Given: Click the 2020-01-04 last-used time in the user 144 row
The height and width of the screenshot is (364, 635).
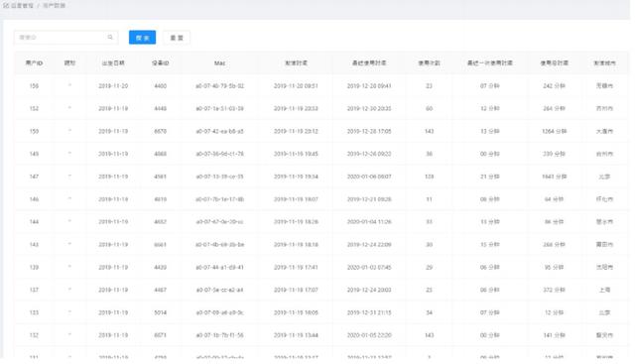Looking at the screenshot, I should pyautogui.click(x=369, y=222).
